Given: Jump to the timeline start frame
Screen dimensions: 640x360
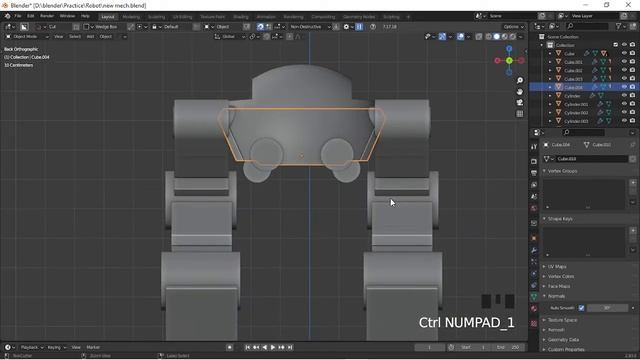Looking at the screenshot, I should click(x=247, y=347).
